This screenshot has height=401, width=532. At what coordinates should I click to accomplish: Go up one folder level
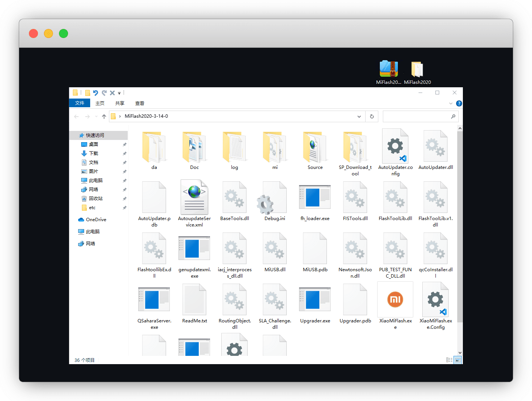(104, 117)
